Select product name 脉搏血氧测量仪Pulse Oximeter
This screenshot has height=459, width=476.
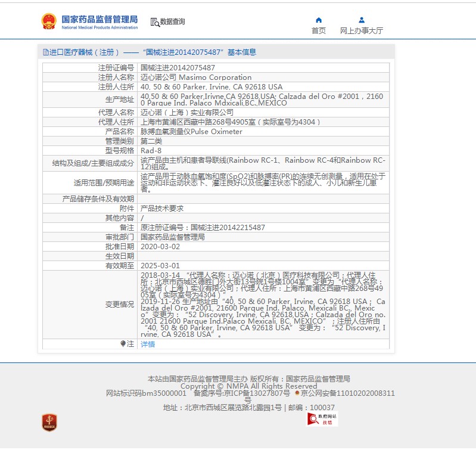pos(191,132)
